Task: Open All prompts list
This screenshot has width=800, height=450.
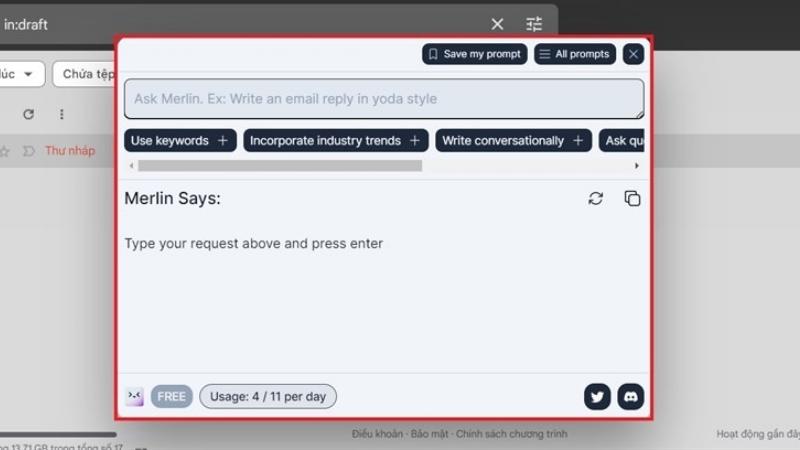Action: [x=575, y=54]
